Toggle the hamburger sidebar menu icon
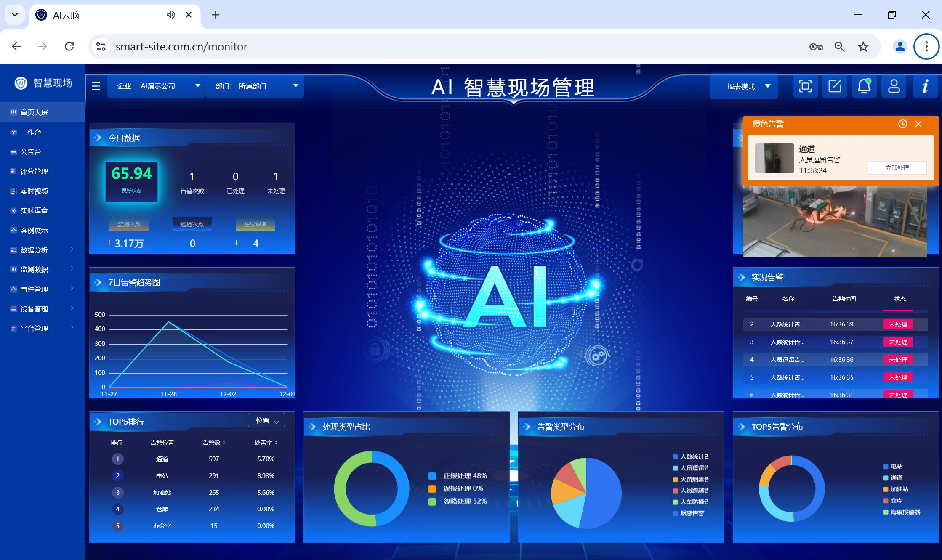The height and width of the screenshot is (560, 942). click(96, 86)
